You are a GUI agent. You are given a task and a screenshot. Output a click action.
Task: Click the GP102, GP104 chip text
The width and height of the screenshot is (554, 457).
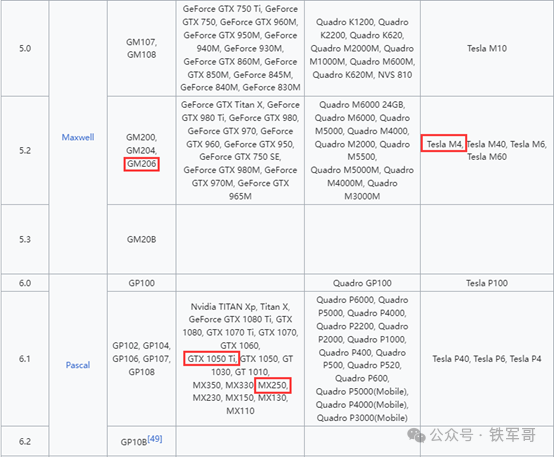[141, 345]
